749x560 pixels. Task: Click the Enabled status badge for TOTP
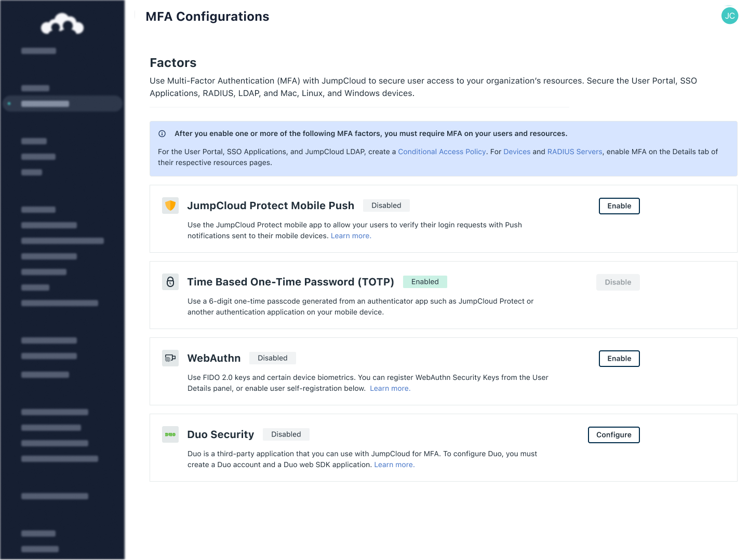pos(425,282)
